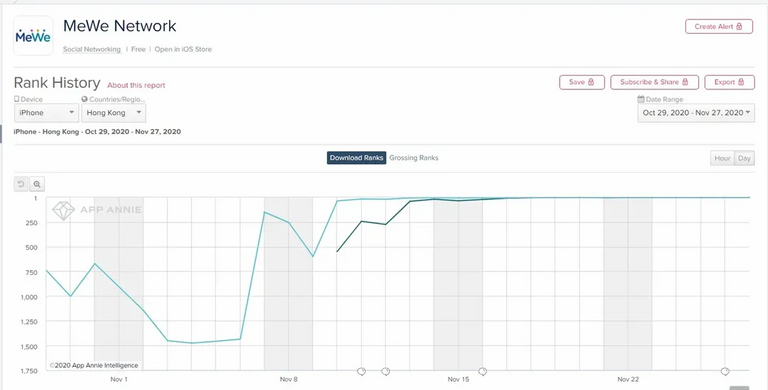
Task: Click the event marker near Nov 16
Action: click(x=482, y=372)
